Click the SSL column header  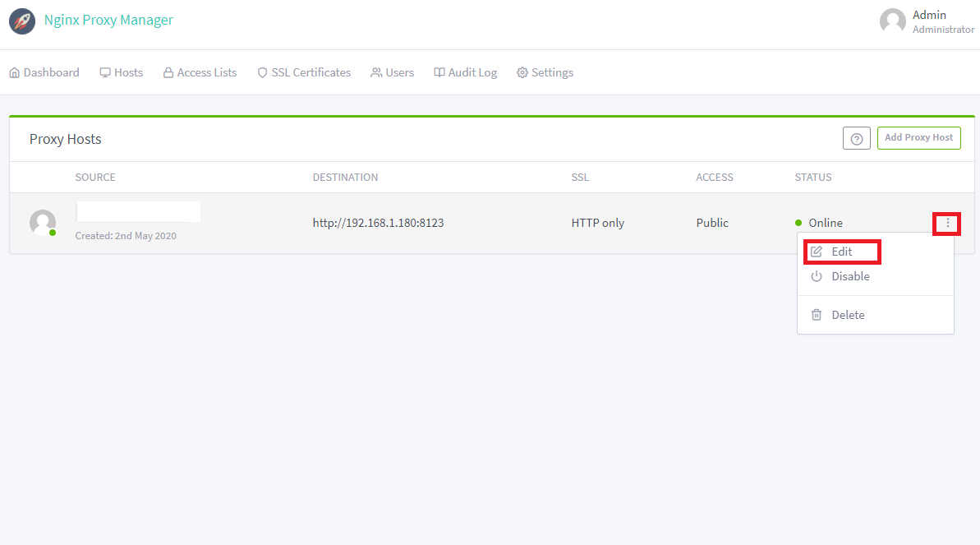tap(580, 177)
